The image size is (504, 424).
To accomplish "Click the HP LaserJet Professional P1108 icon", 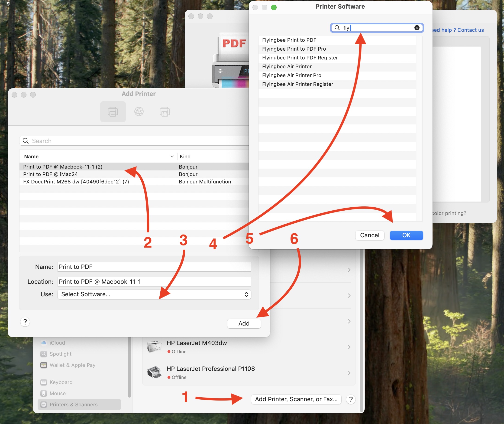I will [x=154, y=372].
